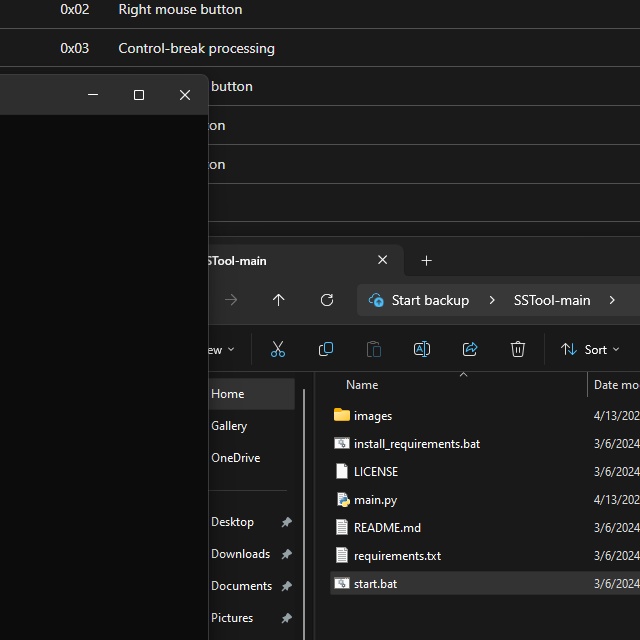Screen dimensions: 640x640
Task: Expand chevron after Start backup breadcrumb
Action: point(492,300)
